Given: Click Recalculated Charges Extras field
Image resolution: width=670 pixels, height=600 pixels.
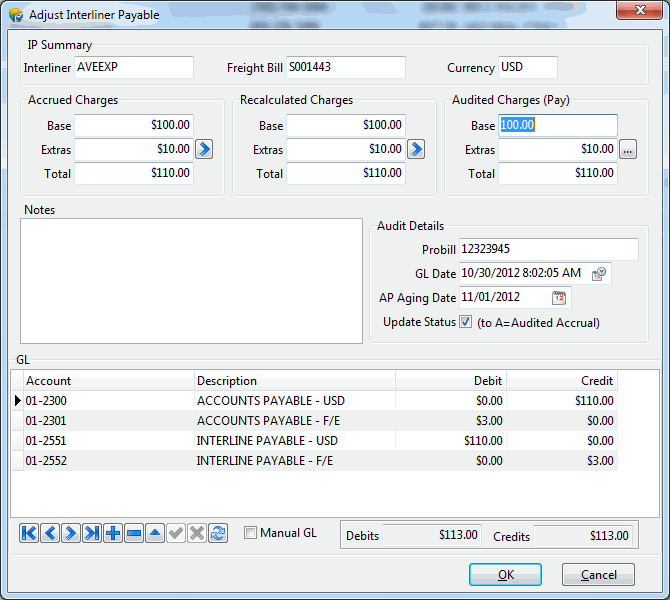Looking at the screenshot, I should (346, 149).
